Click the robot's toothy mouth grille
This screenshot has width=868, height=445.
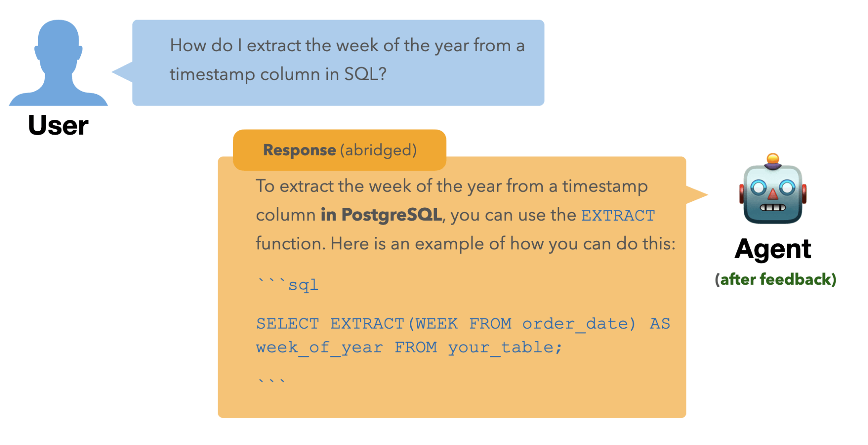772,207
